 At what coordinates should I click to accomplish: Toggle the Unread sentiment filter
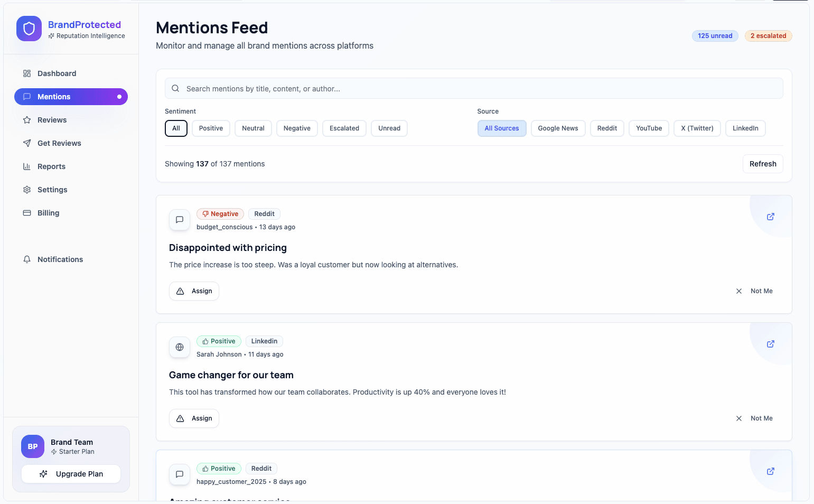[x=389, y=128]
